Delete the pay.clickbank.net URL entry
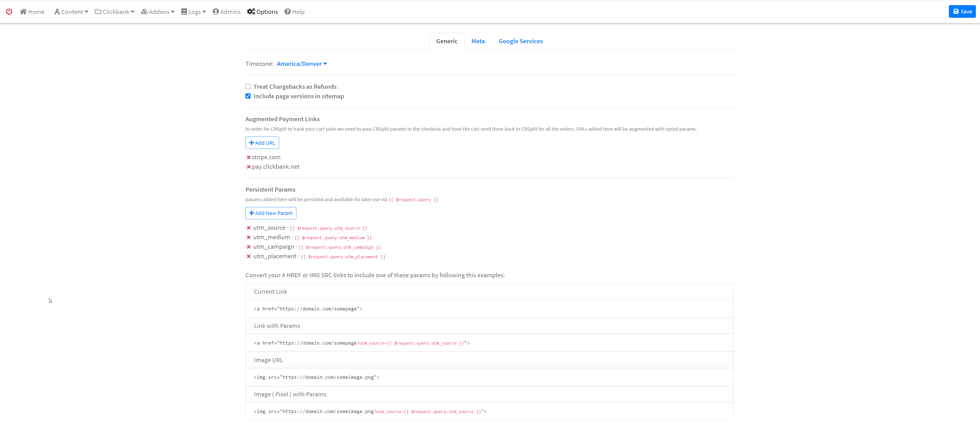 [x=249, y=167]
